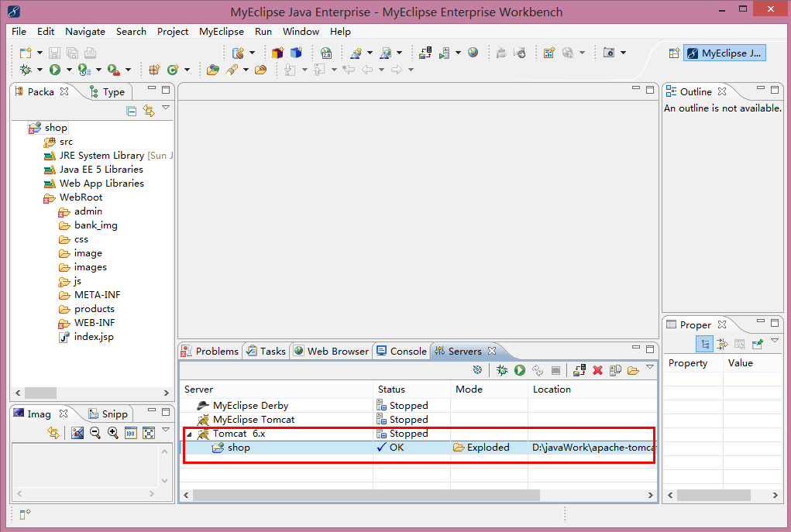
Task: Open Image Preview view menu triangle
Action: [166, 430]
